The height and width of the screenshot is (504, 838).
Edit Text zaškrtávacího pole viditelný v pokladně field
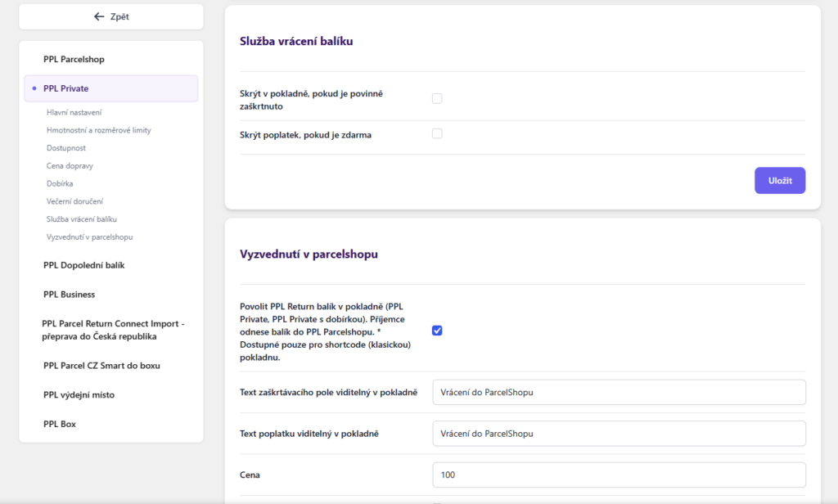(619, 392)
